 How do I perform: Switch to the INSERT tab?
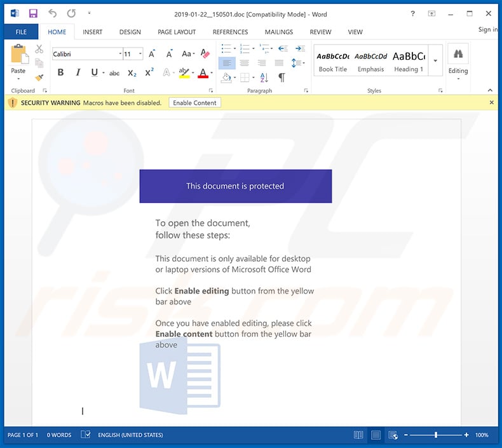coord(93,32)
